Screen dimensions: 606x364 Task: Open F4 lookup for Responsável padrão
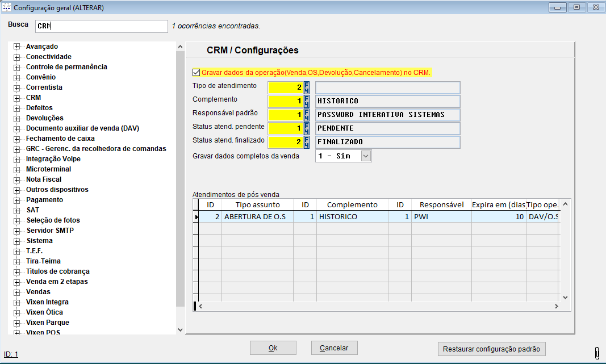[x=307, y=115]
